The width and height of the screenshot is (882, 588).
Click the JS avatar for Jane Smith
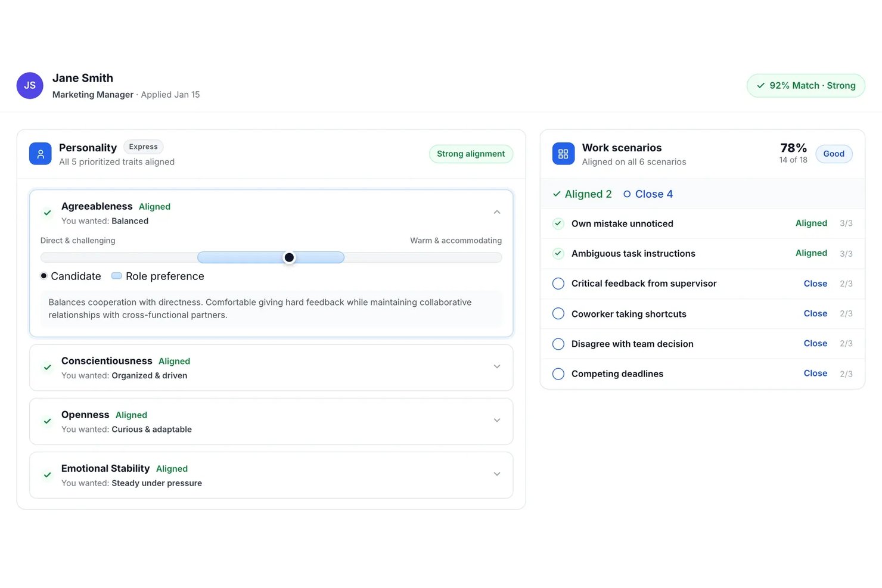[x=30, y=86]
